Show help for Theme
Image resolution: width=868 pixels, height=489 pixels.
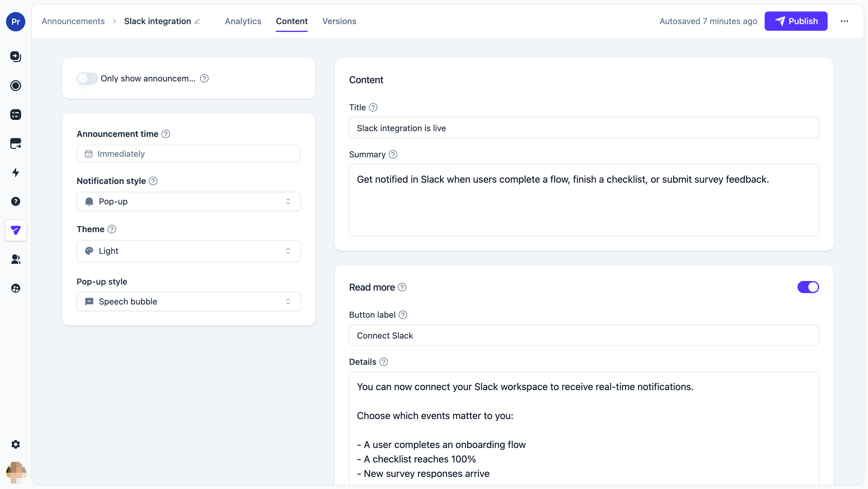[x=112, y=229]
